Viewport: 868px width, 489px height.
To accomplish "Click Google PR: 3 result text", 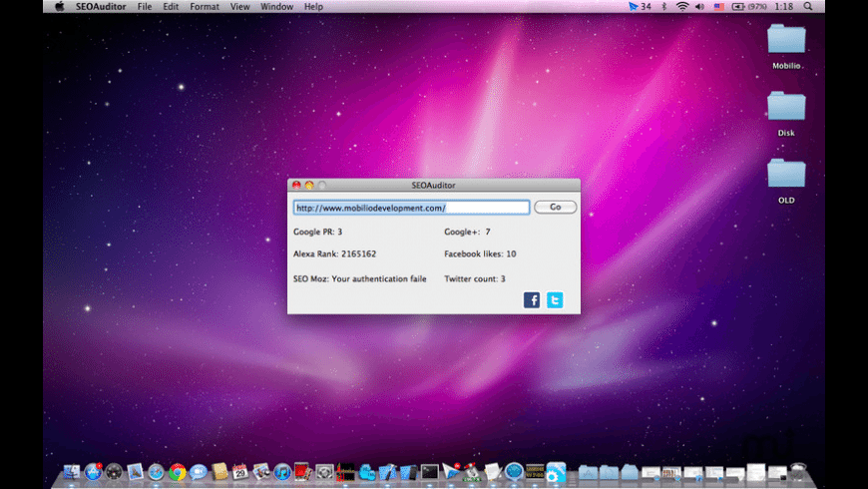I will [317, 232].
